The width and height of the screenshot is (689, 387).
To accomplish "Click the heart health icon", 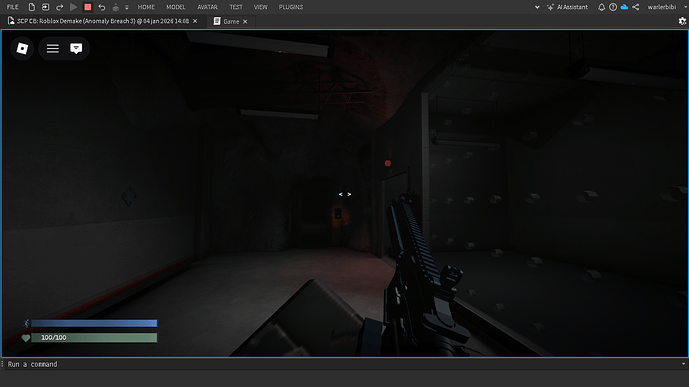I will click(25, 338).
